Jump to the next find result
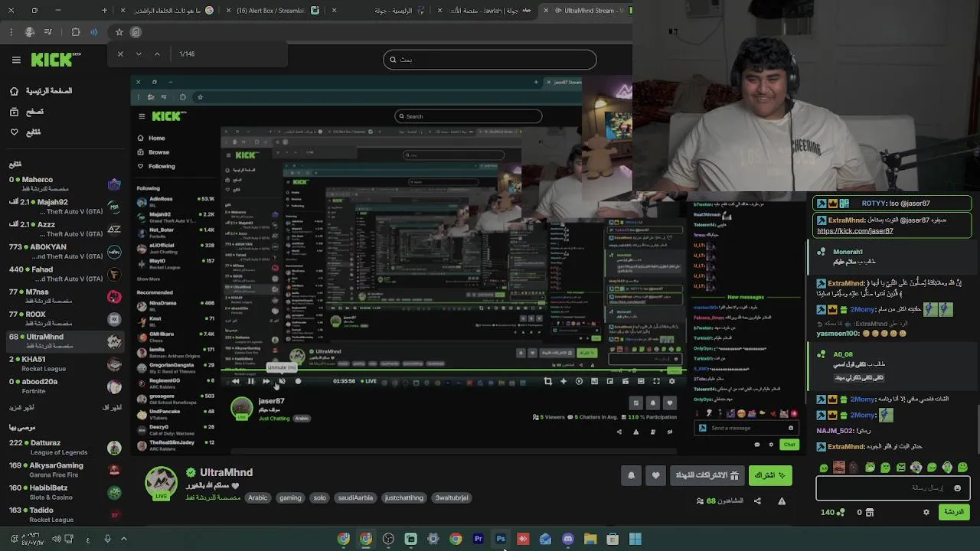980x551 pixels. tap(139, 54)
